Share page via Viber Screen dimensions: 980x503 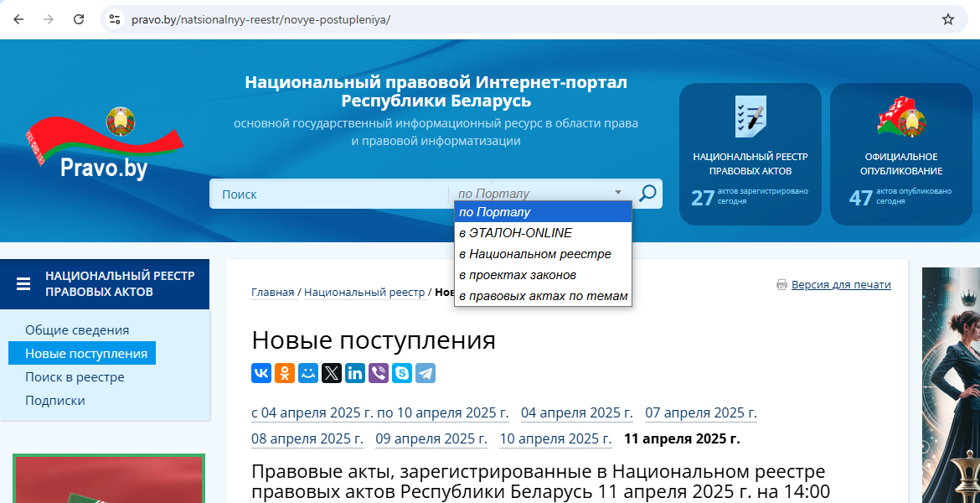(x=379, y=373)
